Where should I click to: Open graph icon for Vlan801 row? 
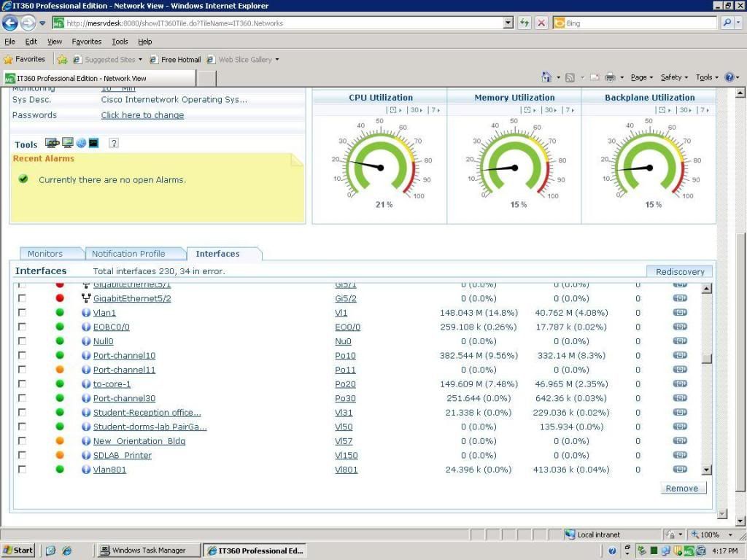tap(680, 469)
